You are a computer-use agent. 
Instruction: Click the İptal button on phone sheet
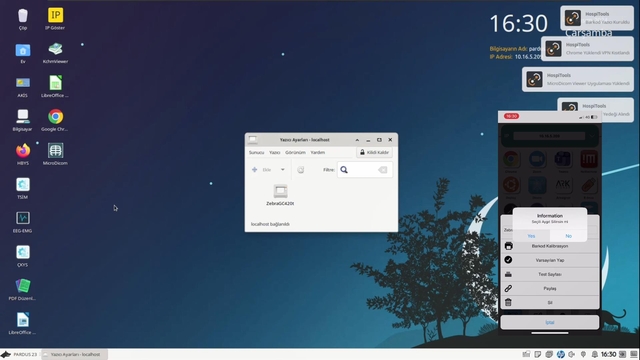click(x=550, y=322)
